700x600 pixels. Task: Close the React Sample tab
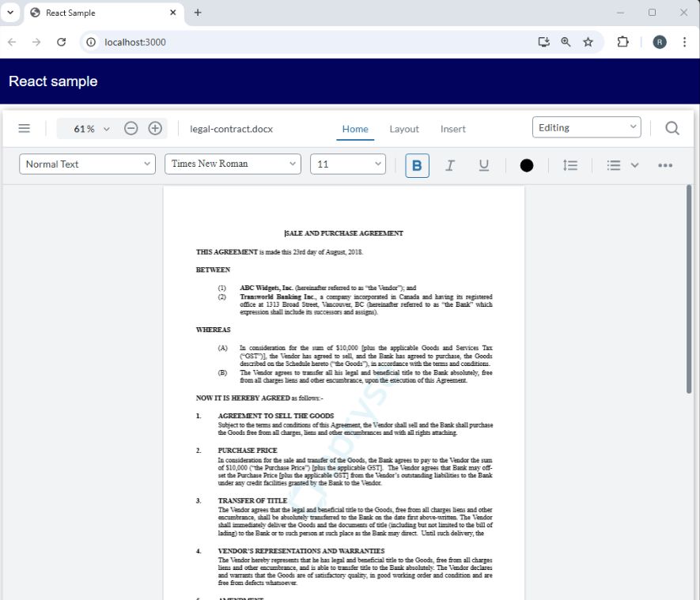(173, 13)
